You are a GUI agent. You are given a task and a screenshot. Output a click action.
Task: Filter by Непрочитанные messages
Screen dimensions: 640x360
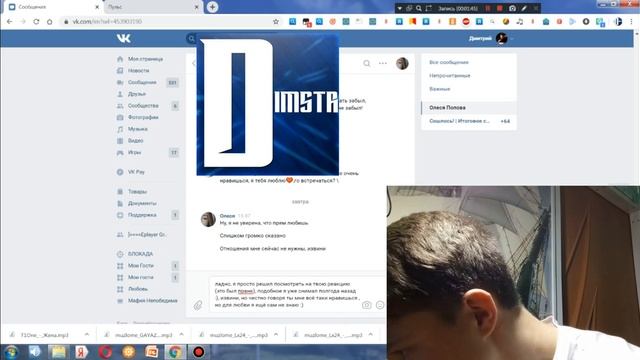[450, 76]
